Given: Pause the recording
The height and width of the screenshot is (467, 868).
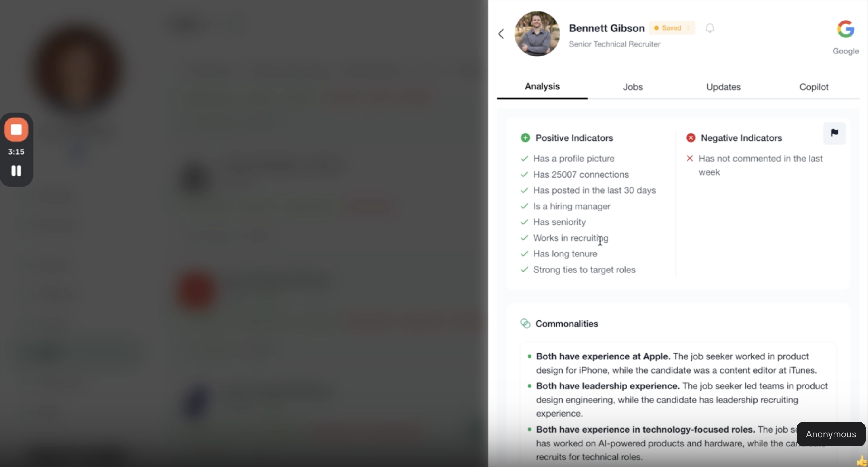Looking at the screenshot, I should (16, 171).
